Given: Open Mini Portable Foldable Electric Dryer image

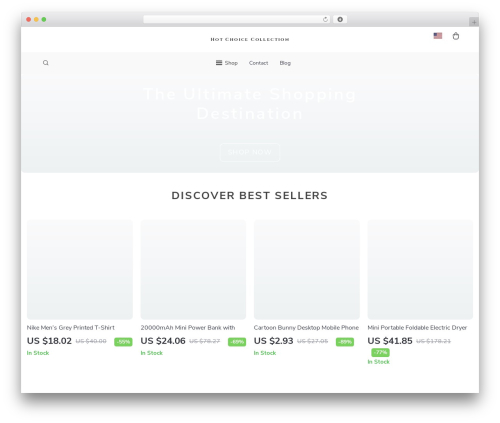Looking at the screenshot, I should point(420,269).
